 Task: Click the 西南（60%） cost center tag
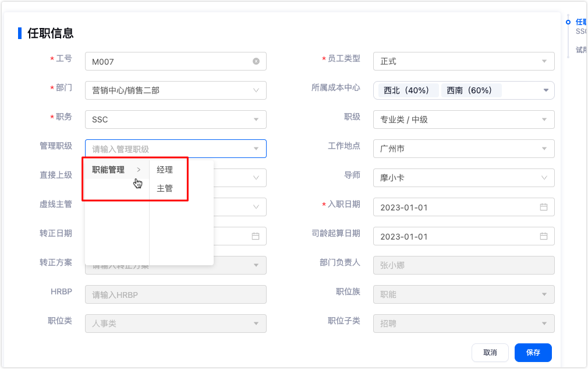pyautogui.click(x=470, y=90)
